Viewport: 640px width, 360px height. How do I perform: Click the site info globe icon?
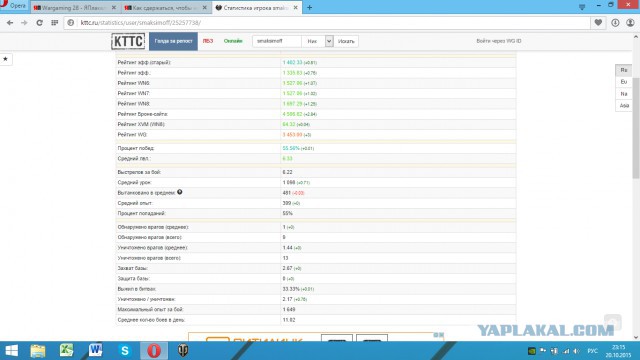coord(71,23)
